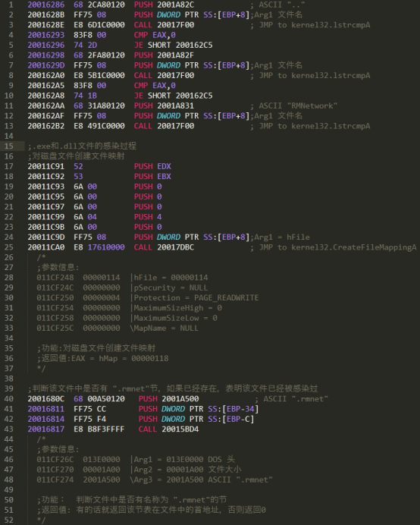Click the CALL 20017F00 instruction on line 13
The image size is (420, 525).
(164, 126)
